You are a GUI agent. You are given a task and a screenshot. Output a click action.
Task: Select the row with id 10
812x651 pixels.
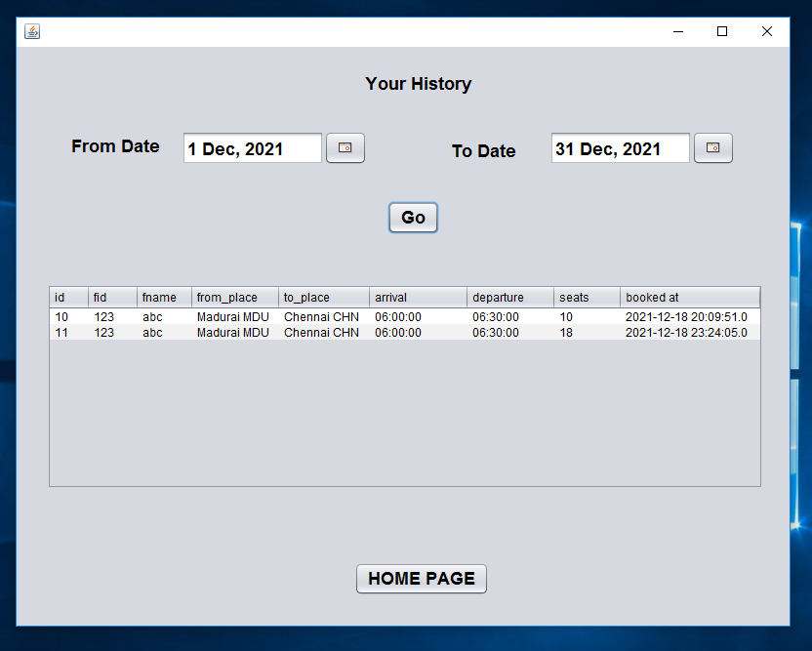pyautogui.click(x=405, y=317)
